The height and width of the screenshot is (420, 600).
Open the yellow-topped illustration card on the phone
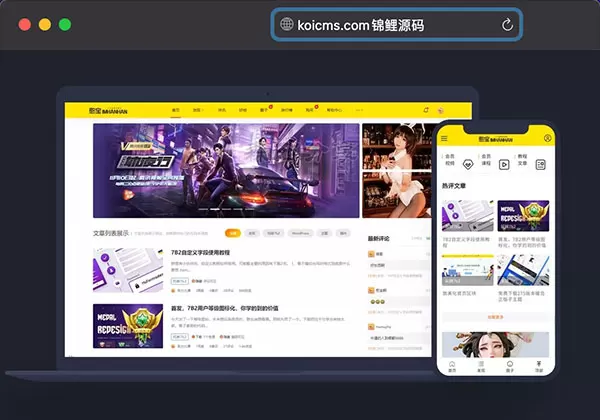click(x=468, y=270)
